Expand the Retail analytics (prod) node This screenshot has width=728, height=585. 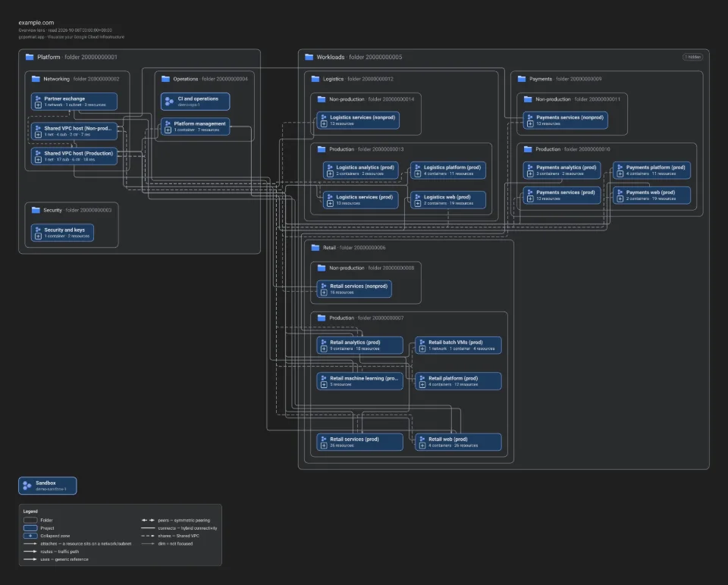click(x=324, y=349)
